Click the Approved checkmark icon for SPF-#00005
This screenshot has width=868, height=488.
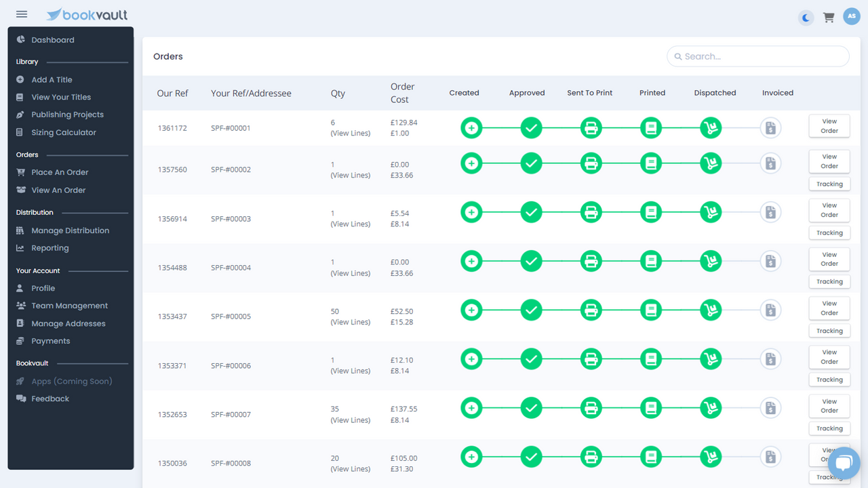coord(531,310)
